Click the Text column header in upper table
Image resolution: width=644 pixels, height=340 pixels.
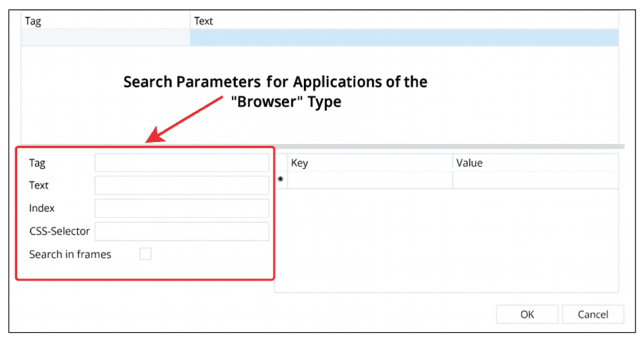[404, 21]
